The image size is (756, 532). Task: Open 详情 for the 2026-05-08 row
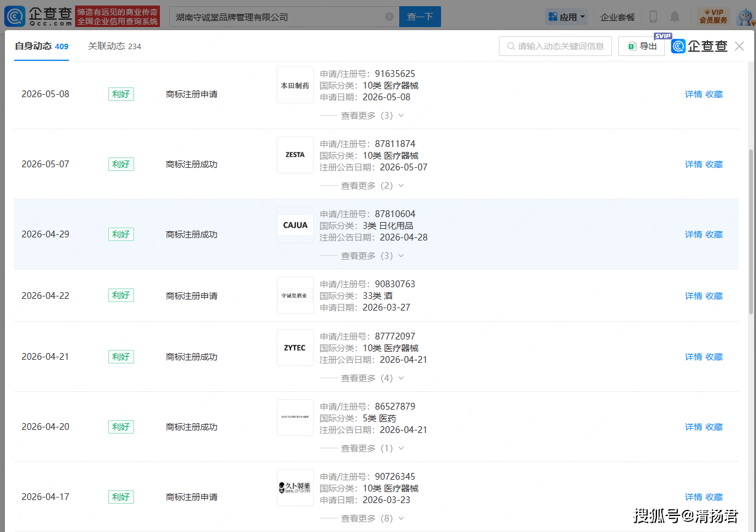click(693, 94)
